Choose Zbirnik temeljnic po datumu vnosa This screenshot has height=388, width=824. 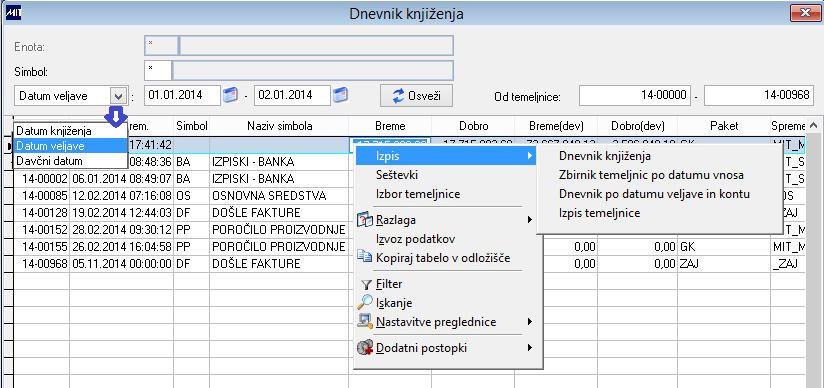659,175
